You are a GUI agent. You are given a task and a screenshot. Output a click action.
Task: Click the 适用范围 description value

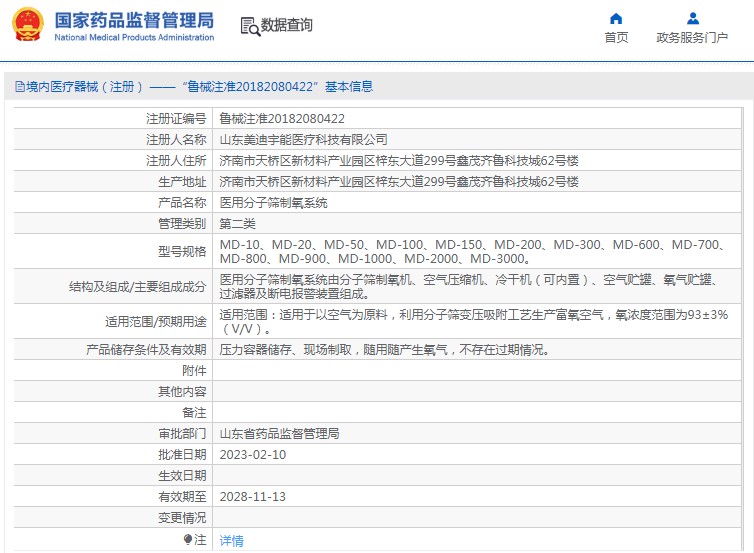pos(474,322)
